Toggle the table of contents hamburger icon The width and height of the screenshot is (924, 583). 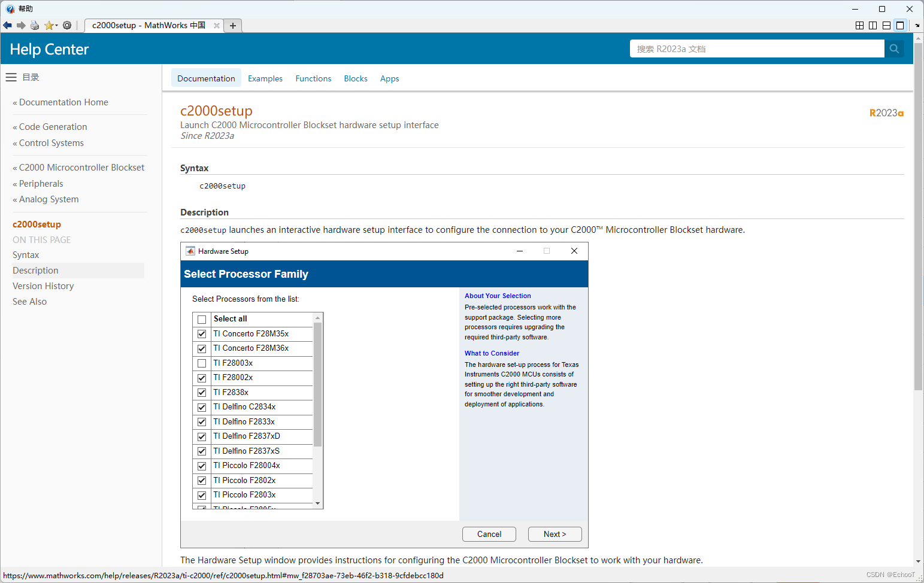[x=11, y=77]
